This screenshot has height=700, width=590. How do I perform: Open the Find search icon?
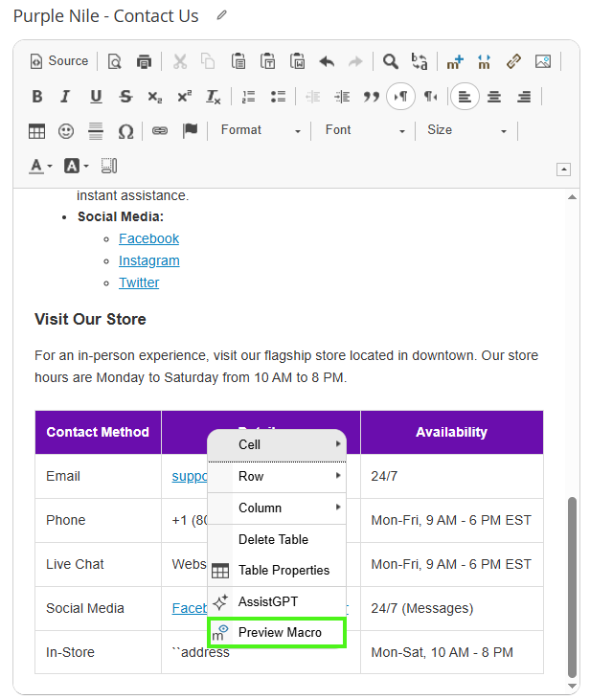click(x=391, y=61)
